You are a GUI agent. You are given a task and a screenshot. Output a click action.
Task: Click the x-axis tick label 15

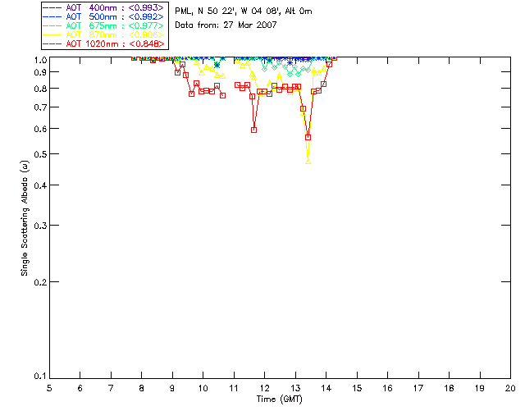357,389
